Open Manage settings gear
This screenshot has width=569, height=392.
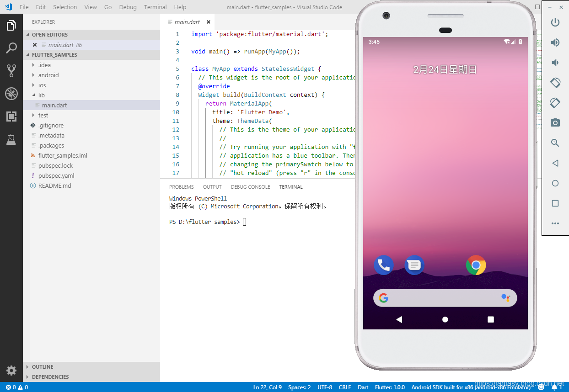11,370
